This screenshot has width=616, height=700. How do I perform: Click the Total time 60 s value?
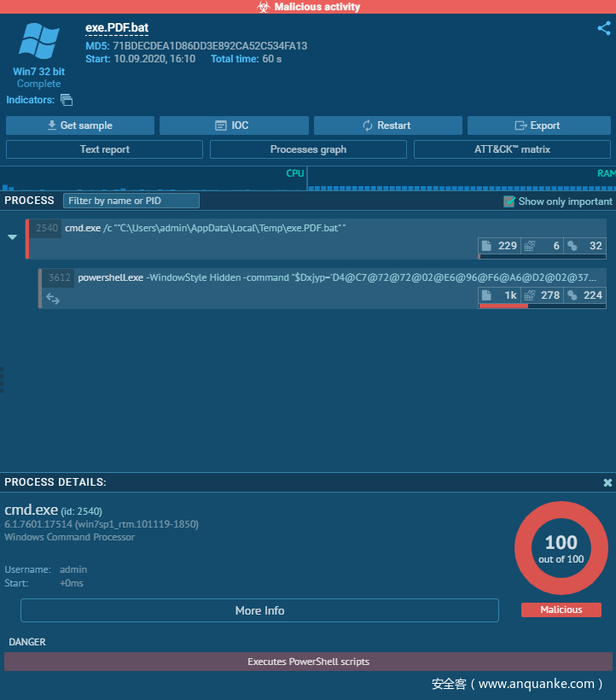tap(271, 59)
